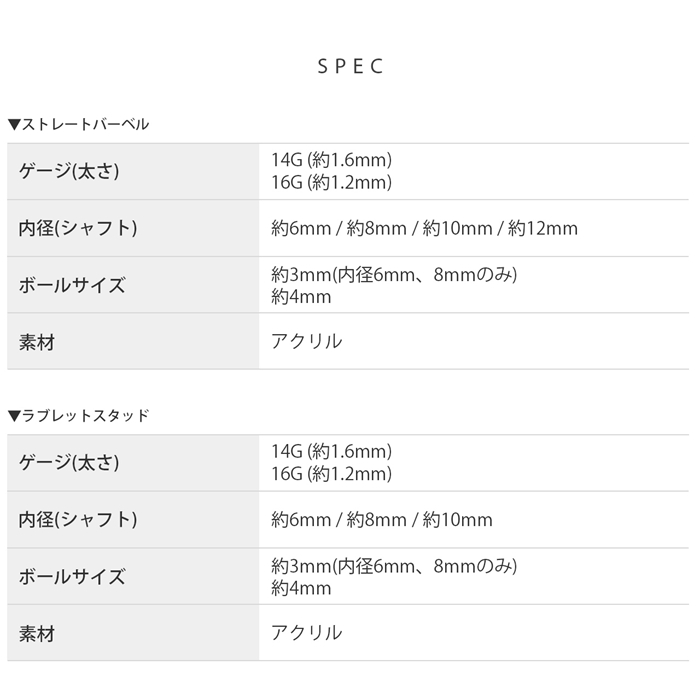The image size is (700, 700).
Task: Click アクリル material value under ストレートバーベル
Action: [x=306, y=342]
